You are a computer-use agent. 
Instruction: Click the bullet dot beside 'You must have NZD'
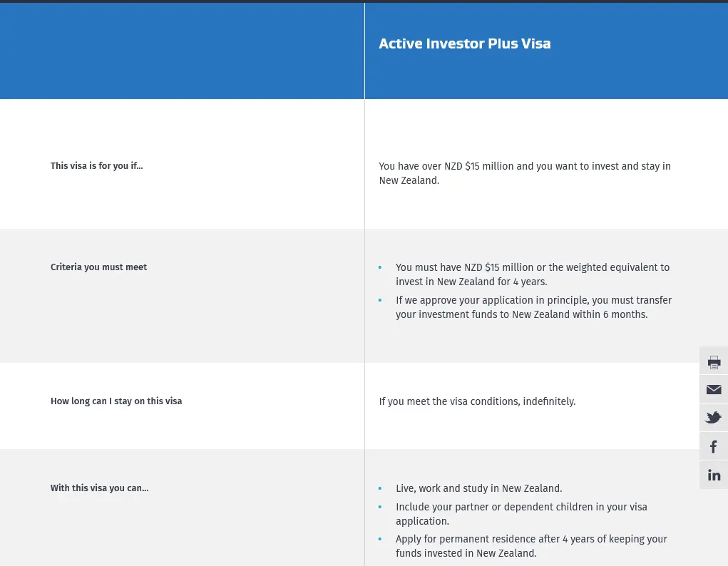click(x=380, y=267)
